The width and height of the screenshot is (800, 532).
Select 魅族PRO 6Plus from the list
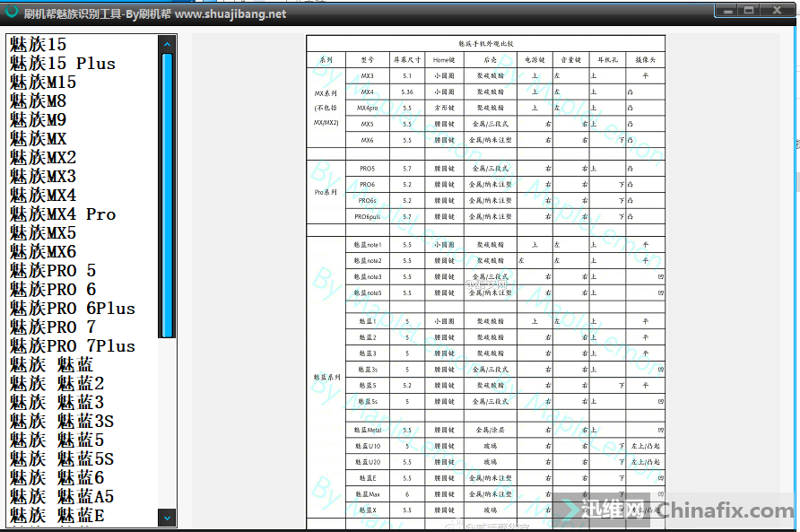pos(73,309)
